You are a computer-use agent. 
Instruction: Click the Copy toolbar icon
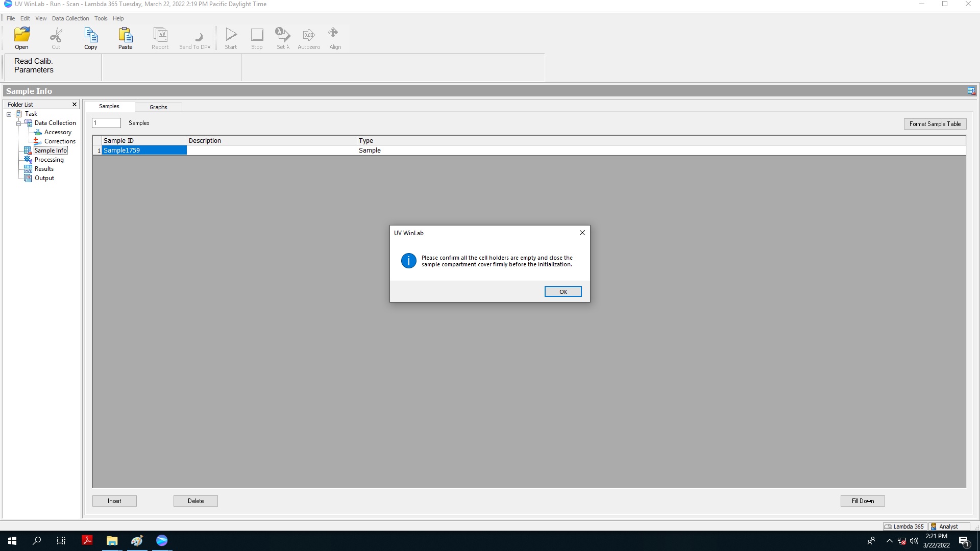(x=91, y=38)
